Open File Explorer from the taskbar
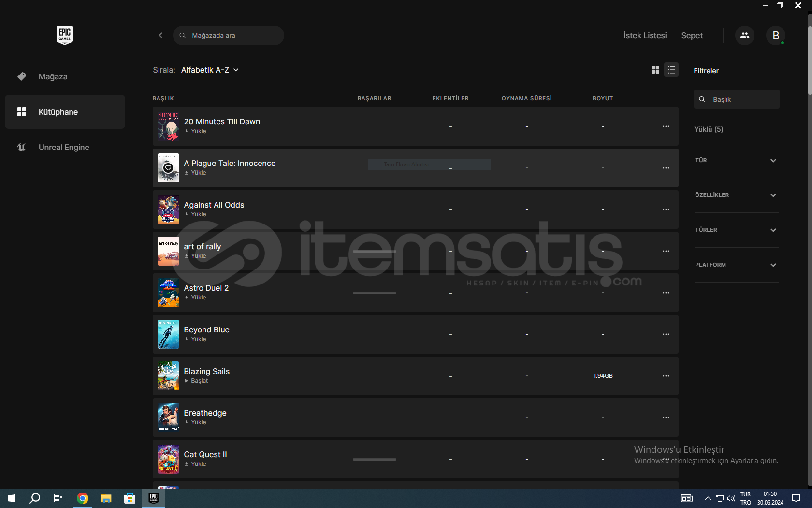 pos(106,498)
